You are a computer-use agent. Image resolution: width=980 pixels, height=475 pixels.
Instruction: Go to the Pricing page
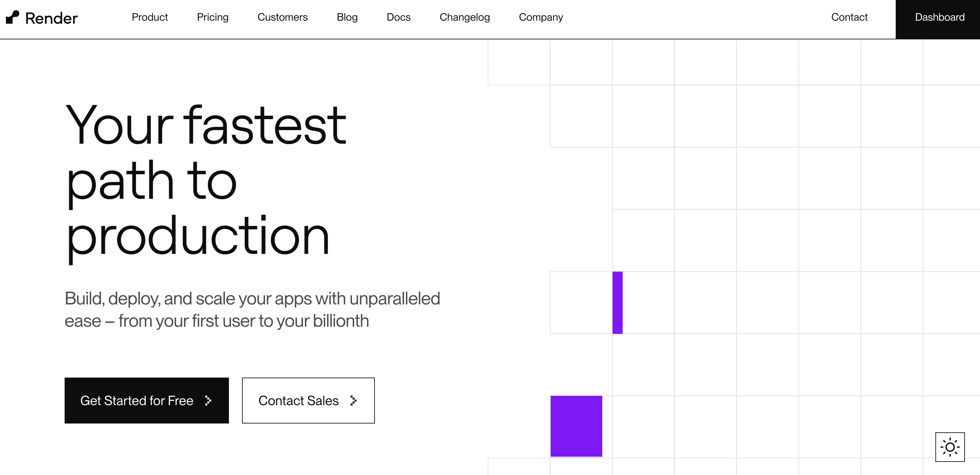[x=213, y=17]
